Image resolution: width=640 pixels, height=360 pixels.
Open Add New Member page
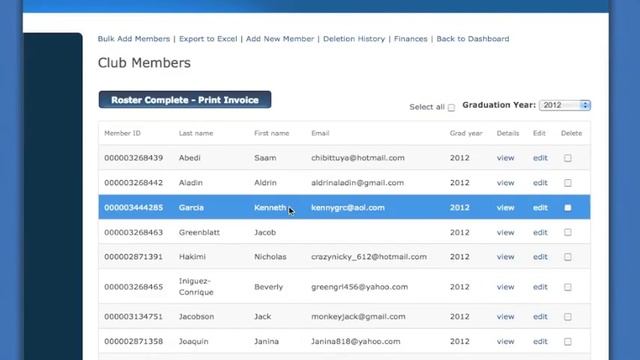click(x=280, y=39)
